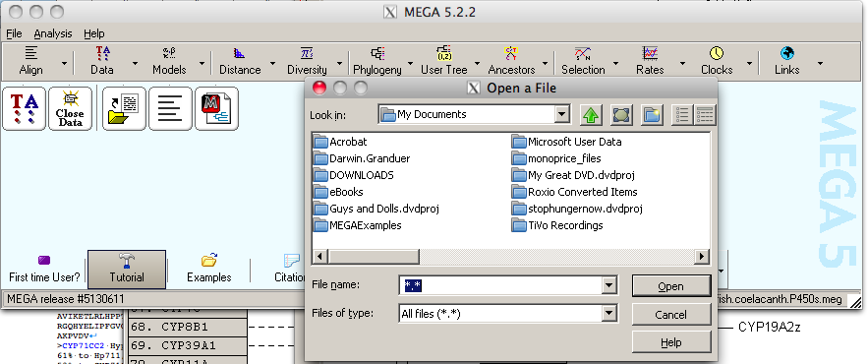Open the Links toolbar tool

[787, 61]
